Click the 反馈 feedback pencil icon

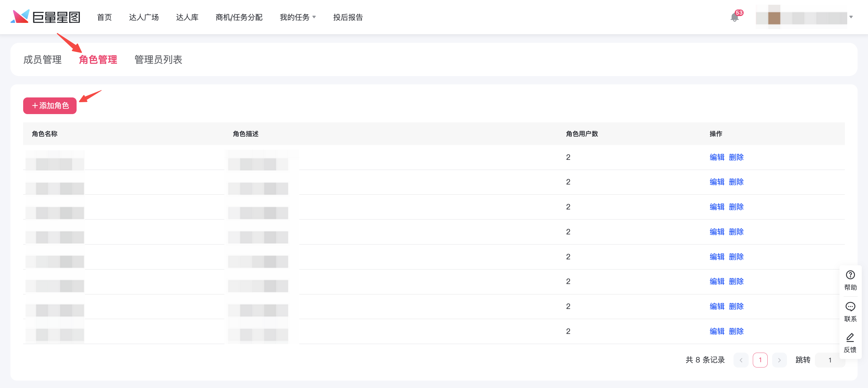(x=850, y=337)
